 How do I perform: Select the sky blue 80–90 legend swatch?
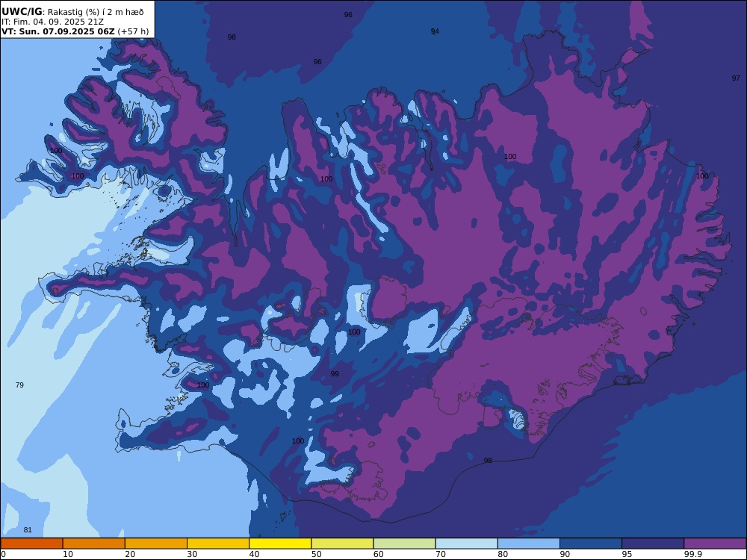[x=529, y=544]
